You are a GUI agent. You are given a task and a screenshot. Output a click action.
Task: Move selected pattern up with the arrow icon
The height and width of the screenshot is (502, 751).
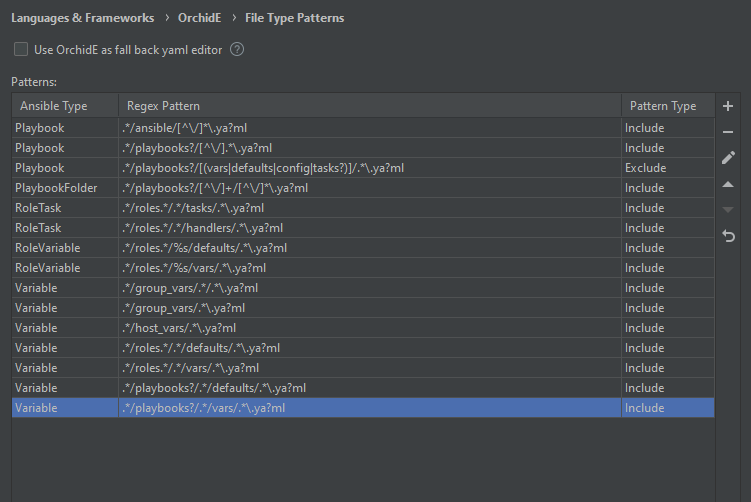[x=728, y=184]
